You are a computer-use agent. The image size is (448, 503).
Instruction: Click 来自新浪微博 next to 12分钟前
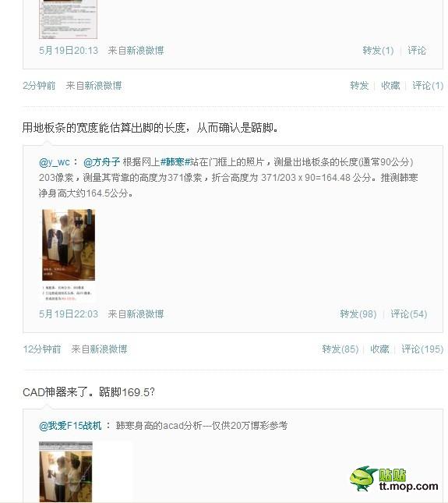tap(100, 349)
